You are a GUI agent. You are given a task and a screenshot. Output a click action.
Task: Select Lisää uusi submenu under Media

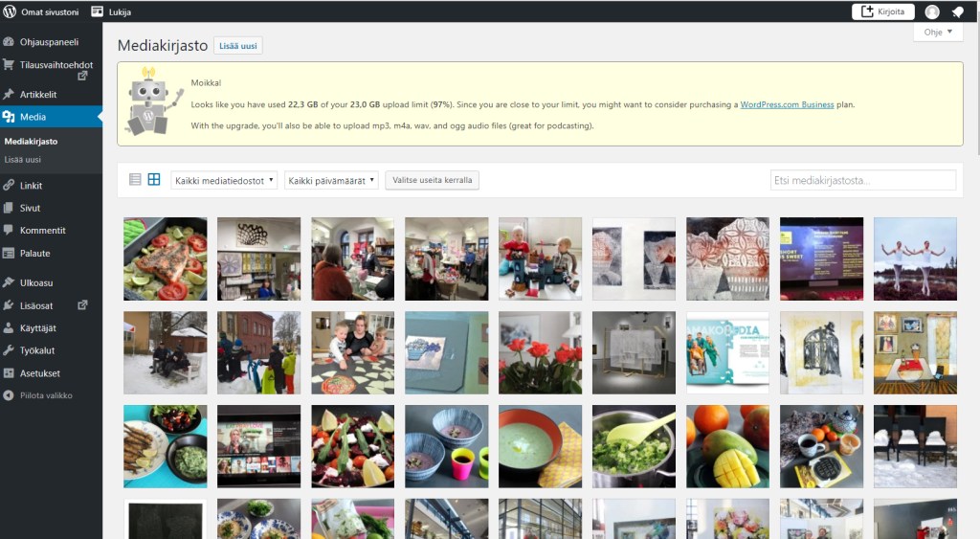[23, 160]
